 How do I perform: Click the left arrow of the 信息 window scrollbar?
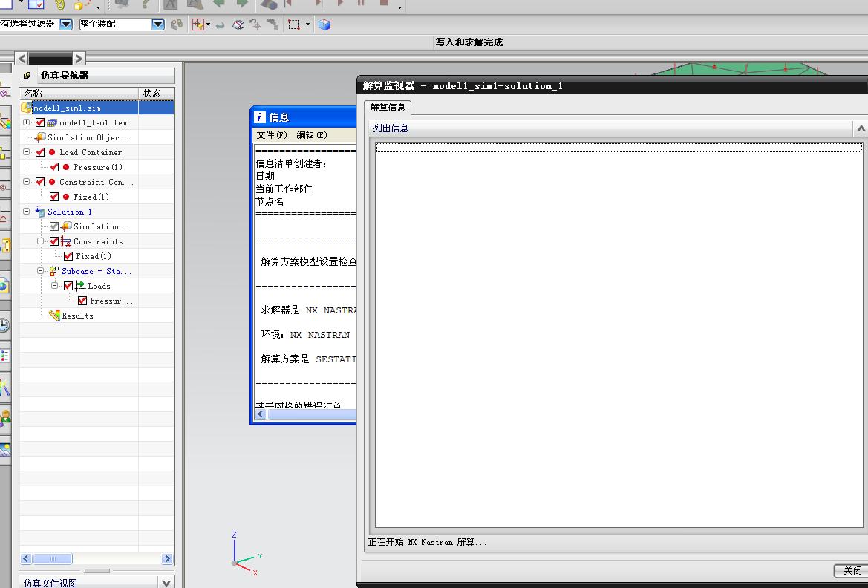[x=261, y=414]
